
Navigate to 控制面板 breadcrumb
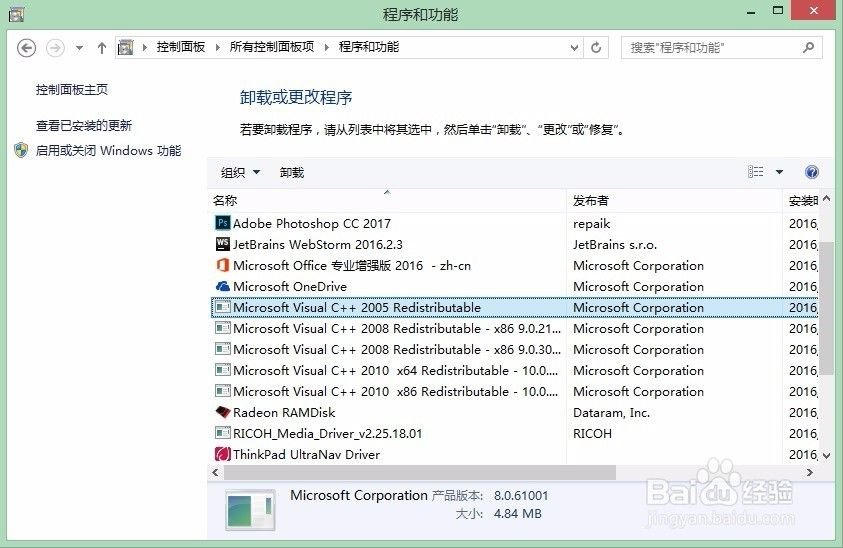click(181, 47)
